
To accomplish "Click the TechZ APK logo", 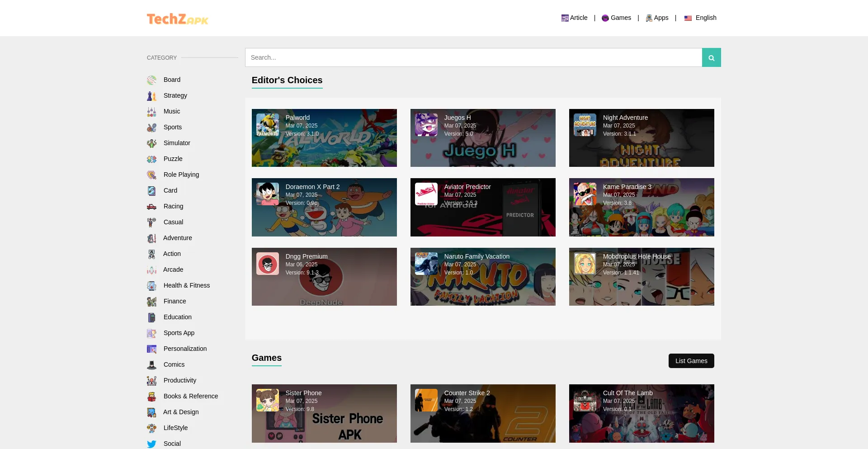I will point(177,19).
